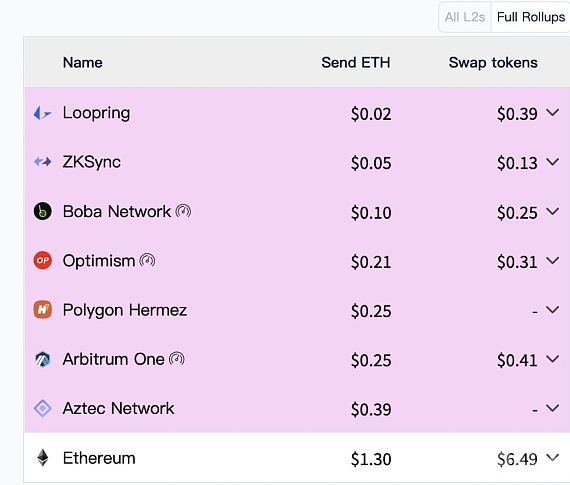
Task: Select the Full Rollups tab
Action: coord(531,17)
